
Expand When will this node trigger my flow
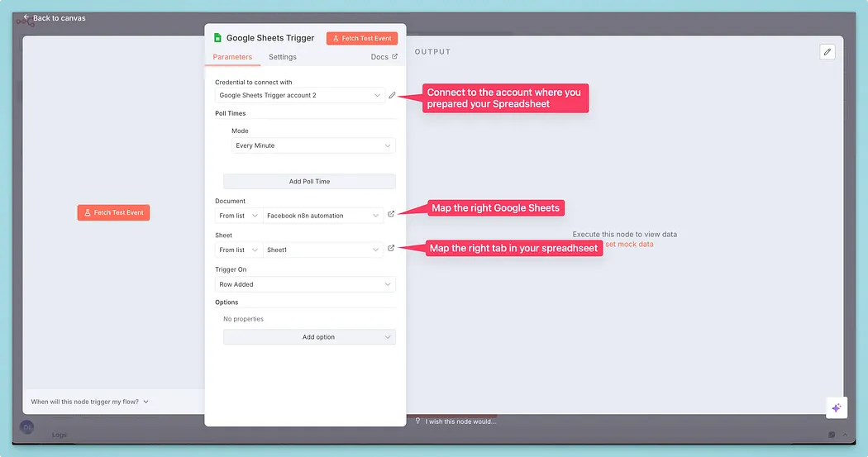pos(89,402)
